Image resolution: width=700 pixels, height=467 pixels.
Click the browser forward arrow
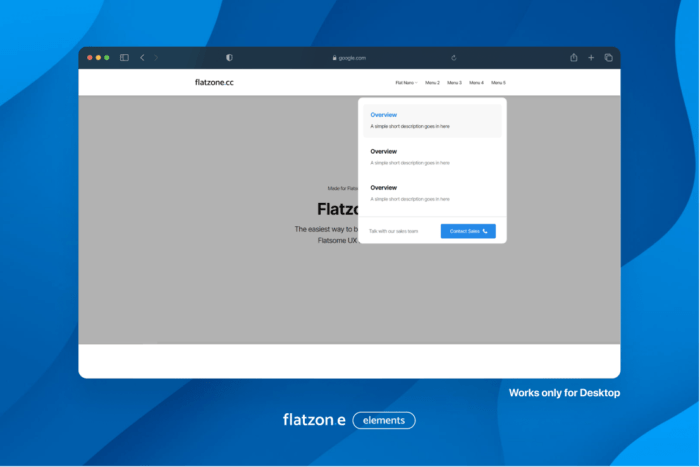pyautogui.click(x=156, y=58)
